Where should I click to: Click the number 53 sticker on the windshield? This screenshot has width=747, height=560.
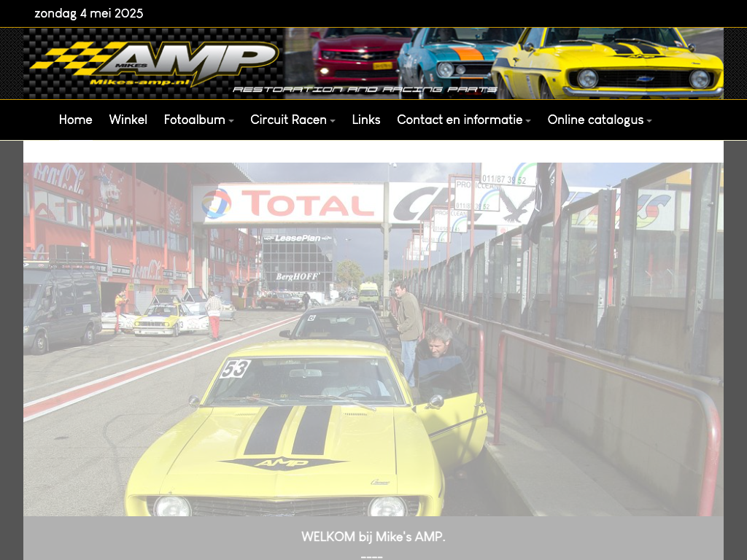tap(235, 369)
